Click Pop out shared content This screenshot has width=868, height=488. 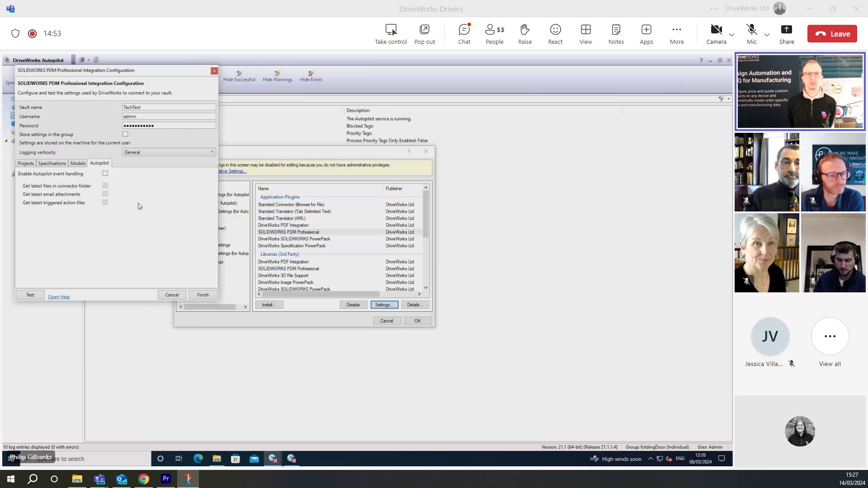(x=424, y=34)
